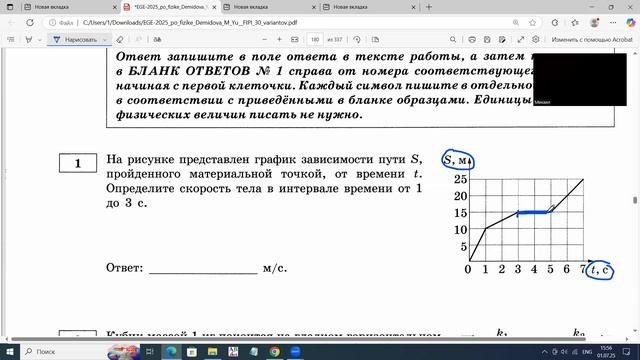Click the read aloud icon

[158, 40]
